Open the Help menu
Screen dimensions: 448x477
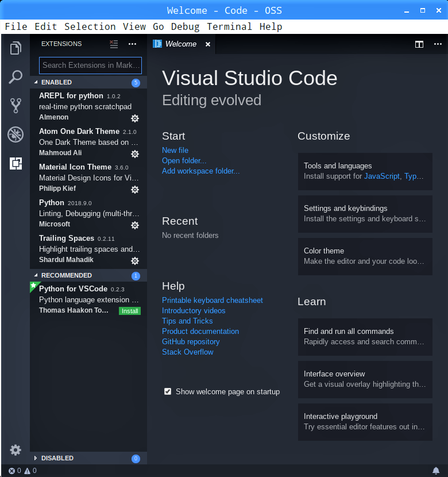(271, 27)
